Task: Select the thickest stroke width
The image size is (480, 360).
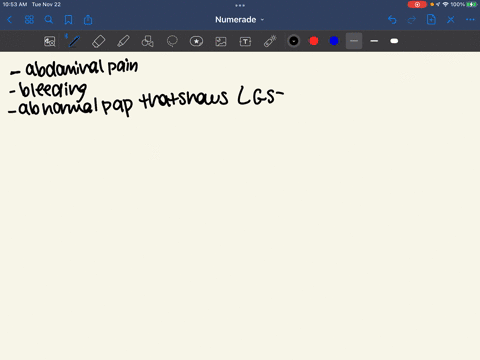Action: 394,41
